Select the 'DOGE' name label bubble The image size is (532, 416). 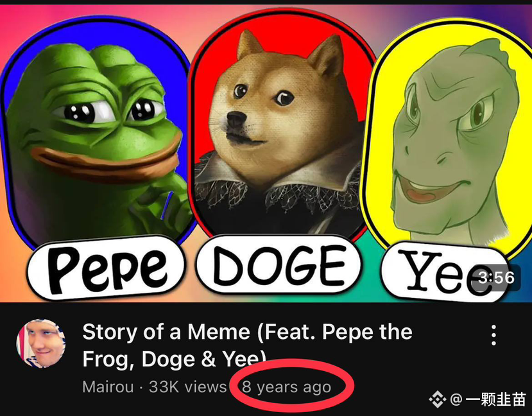(279, 264)
